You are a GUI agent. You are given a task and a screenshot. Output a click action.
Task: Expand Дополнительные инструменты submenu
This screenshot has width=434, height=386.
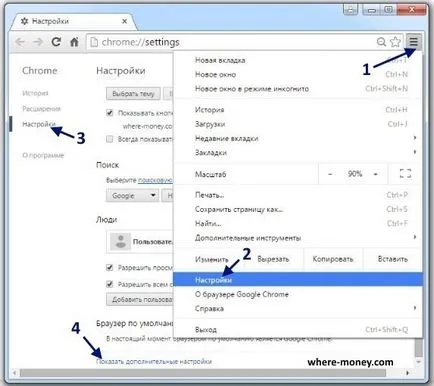(x=297, y=238)
